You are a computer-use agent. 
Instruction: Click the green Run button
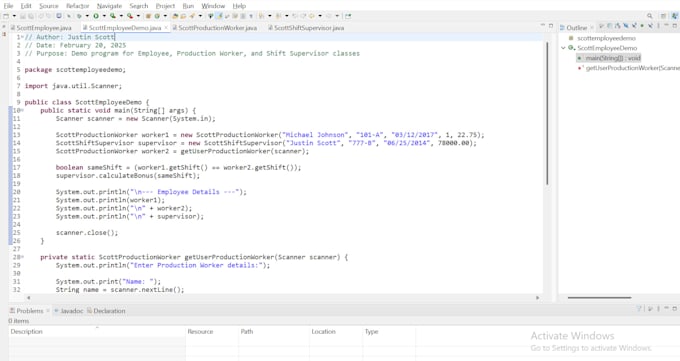(96, 16)
